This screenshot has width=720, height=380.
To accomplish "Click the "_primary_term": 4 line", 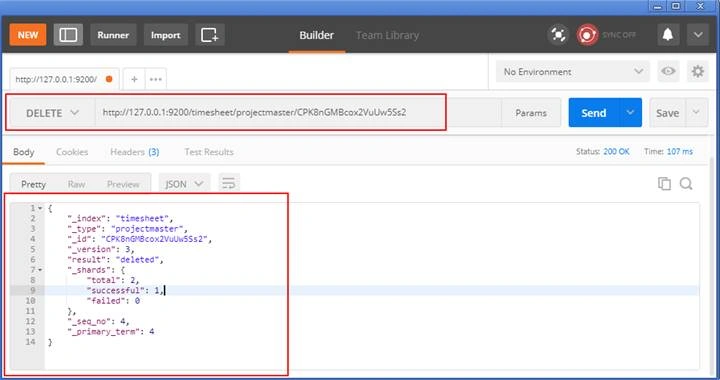I will (111, 331).
